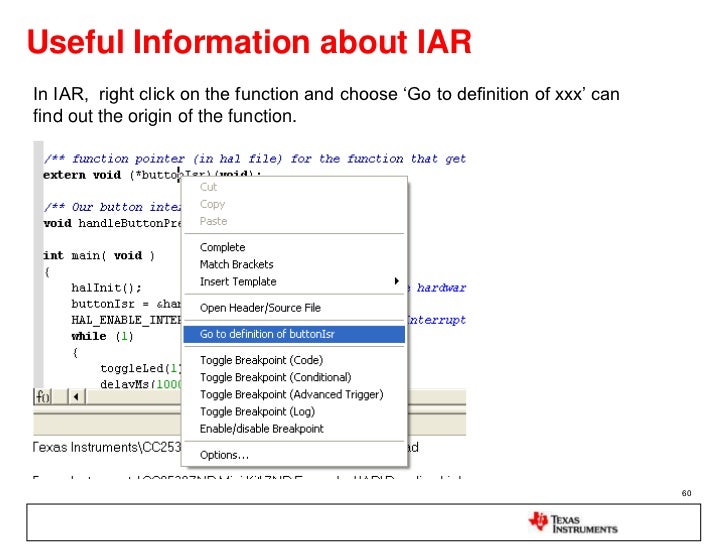
Task: Click the Texas Instruments logo
Action: [573, 523]
